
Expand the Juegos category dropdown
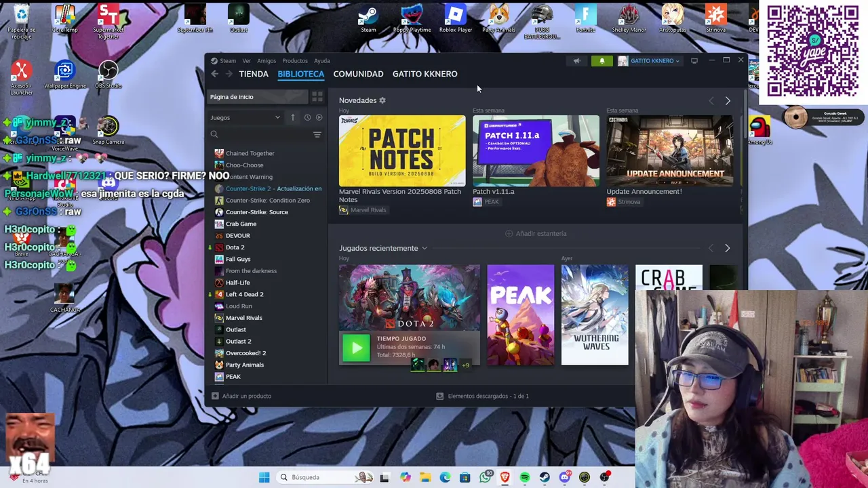pyautogui.click(x=245, y=117)
